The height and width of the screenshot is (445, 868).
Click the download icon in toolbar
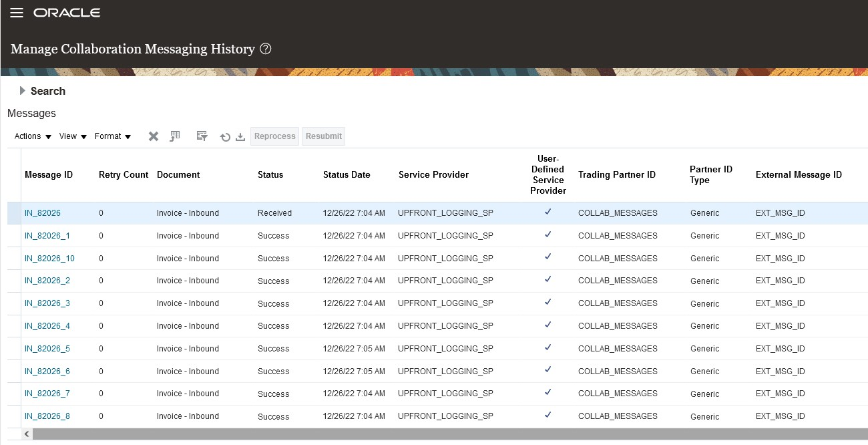click(x=240, y=137)
